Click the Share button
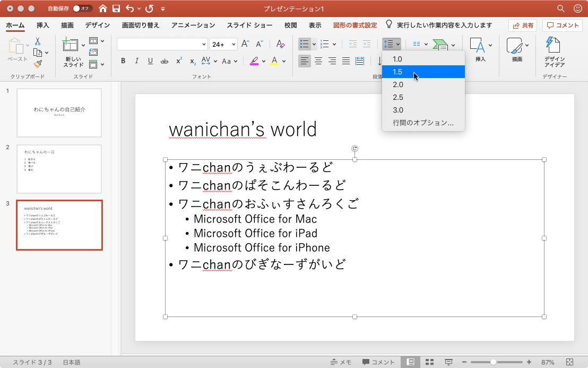The image size is (588, 368). pyautogui.click(x=523, y=25)
